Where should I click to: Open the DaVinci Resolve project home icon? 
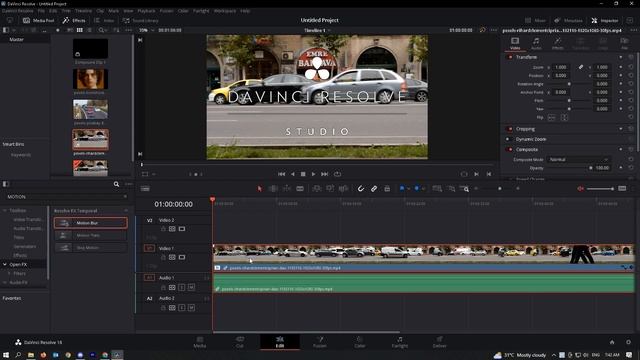(x=612, y=342)
